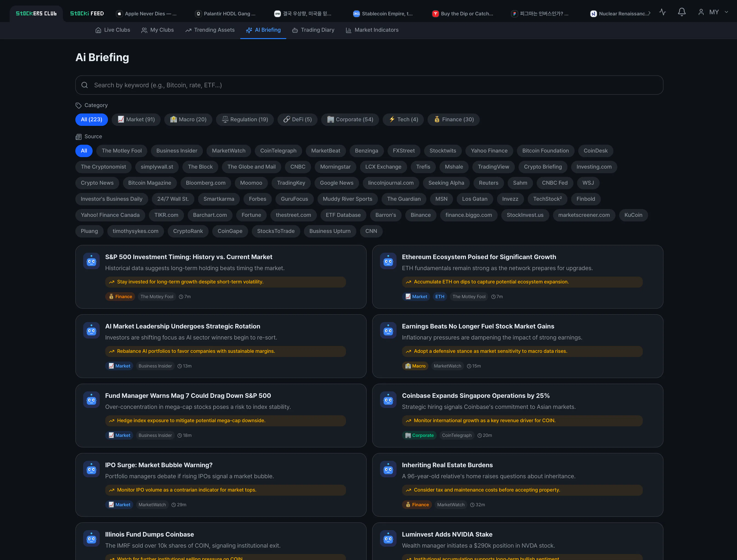Switch to the Stock Feed tab
The height and width of the screenshot is (560, 737).
click(x=87, y=14)
